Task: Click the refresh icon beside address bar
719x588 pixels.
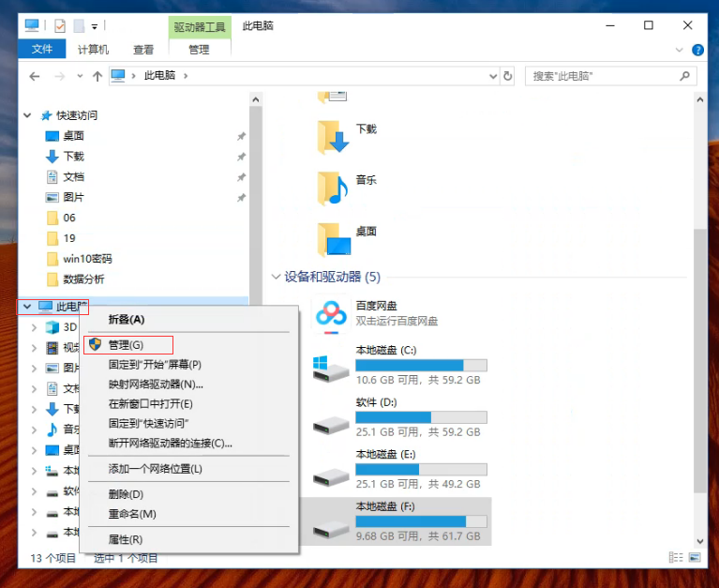Action: (x=508, y=76)
